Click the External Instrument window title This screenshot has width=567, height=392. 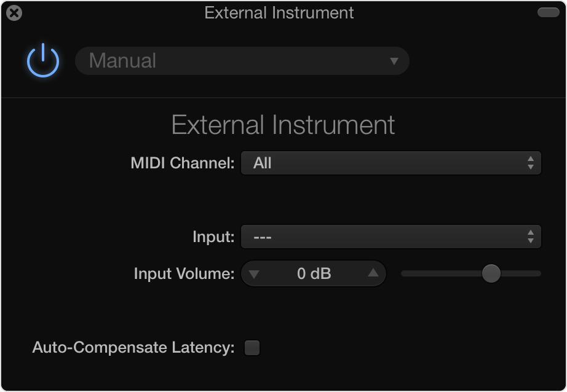point(279,13)
